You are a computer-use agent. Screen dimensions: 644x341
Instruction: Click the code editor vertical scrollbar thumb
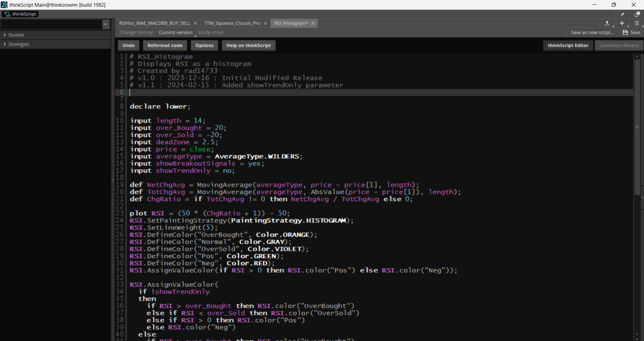(637, 127)
